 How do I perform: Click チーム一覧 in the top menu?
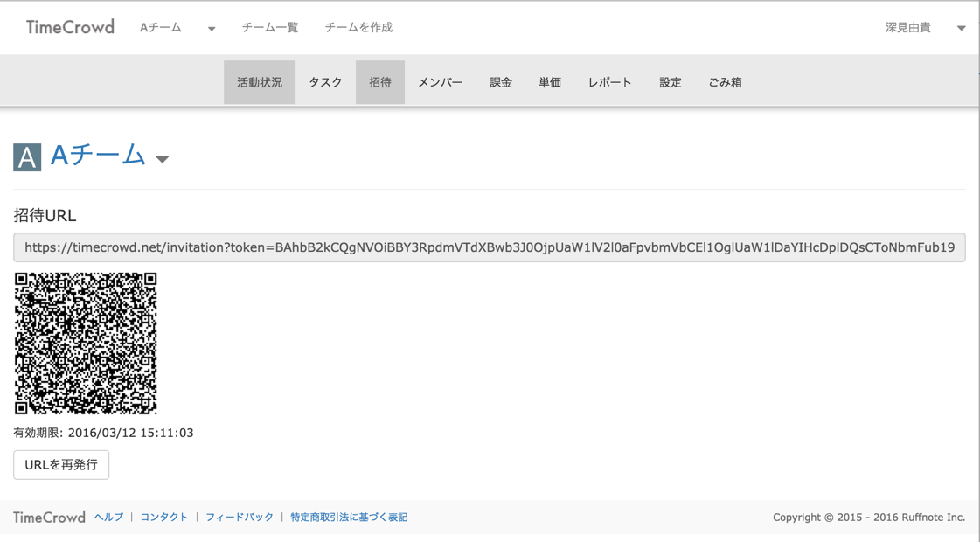(270, 28)
